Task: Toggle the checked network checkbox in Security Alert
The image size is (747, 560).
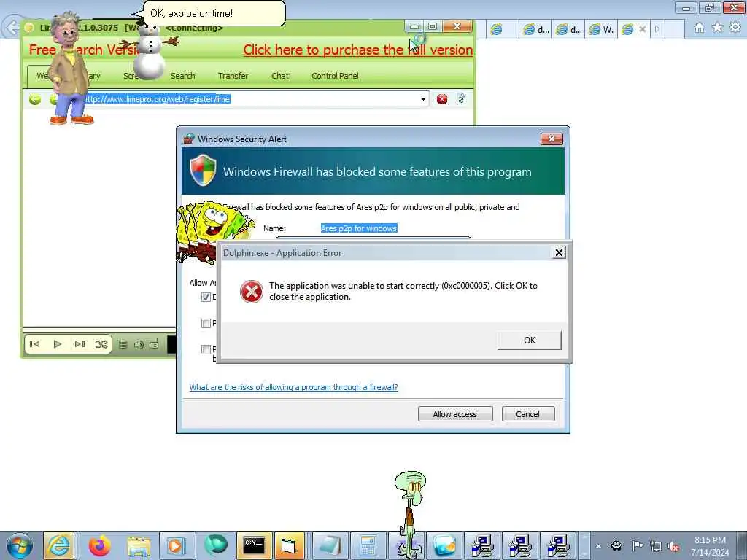Action: (x=206, y=297)
